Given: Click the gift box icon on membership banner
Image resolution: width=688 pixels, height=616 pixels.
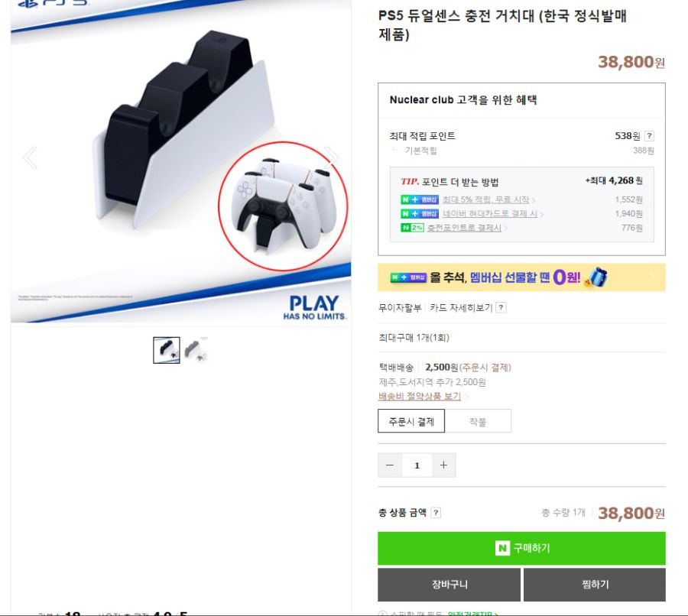Looking at the screenshot, I should 597,277.
